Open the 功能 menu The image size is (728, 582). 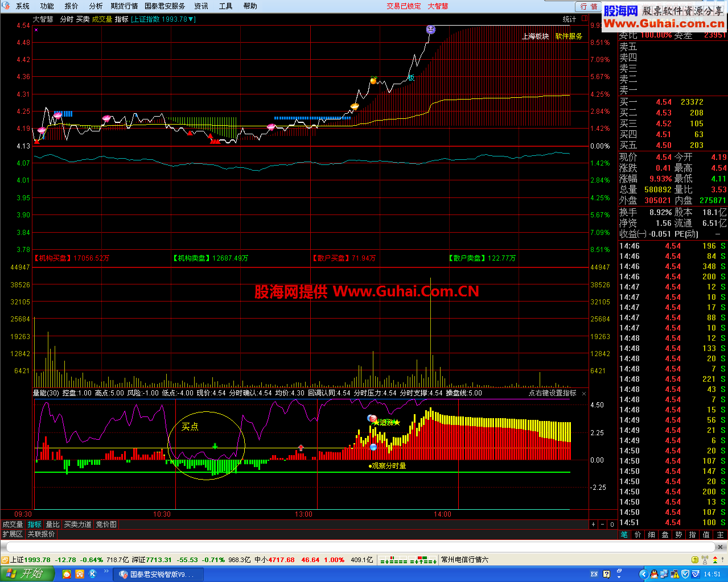point(47,6)
